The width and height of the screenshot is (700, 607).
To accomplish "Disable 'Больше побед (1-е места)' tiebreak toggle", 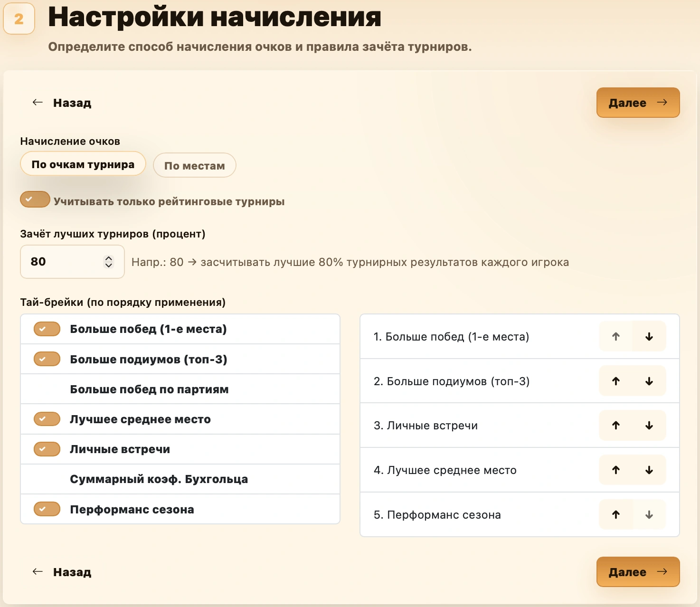I will (x=47, y=329).
